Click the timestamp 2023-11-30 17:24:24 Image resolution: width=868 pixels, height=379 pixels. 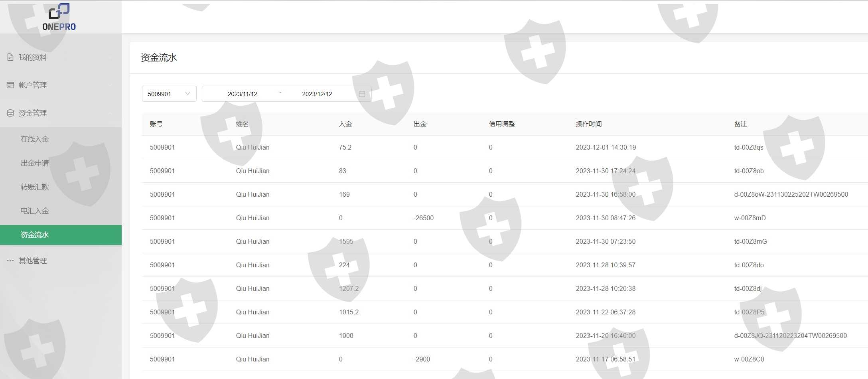606,171
